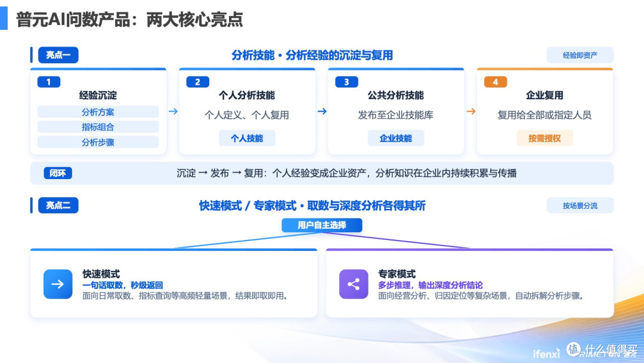Select the 分析方案 pill
644x363 pixels.
pyautogui.click(x=98, y=112)
